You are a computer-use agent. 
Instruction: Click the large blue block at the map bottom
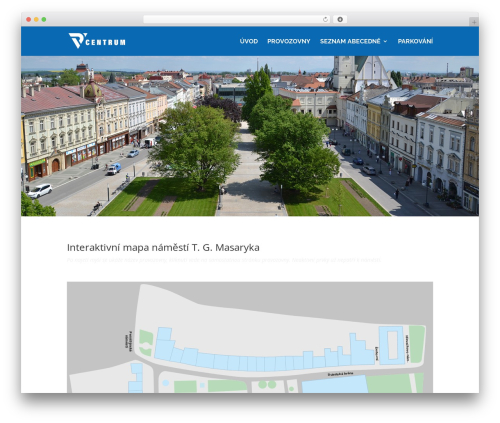pos(335,385)
